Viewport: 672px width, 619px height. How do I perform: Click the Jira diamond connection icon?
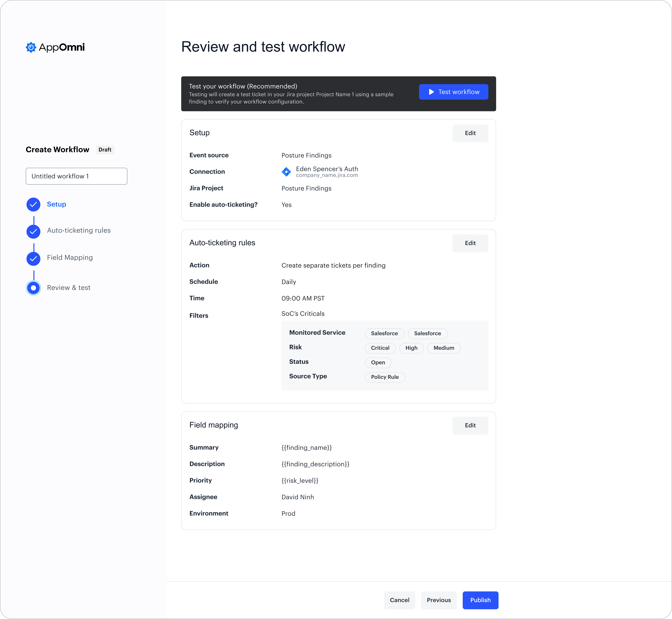pyautogui.click(x=286, y=172)
